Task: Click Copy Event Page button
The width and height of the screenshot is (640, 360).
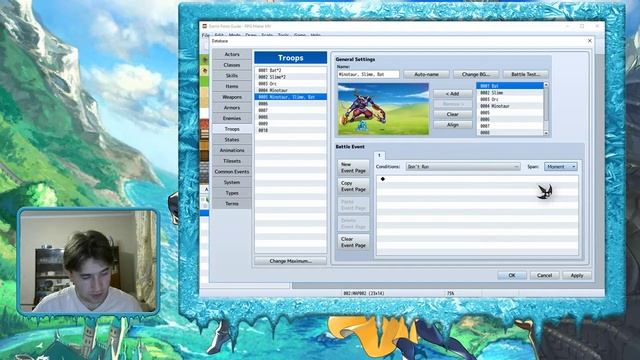Action: point(353,186)
